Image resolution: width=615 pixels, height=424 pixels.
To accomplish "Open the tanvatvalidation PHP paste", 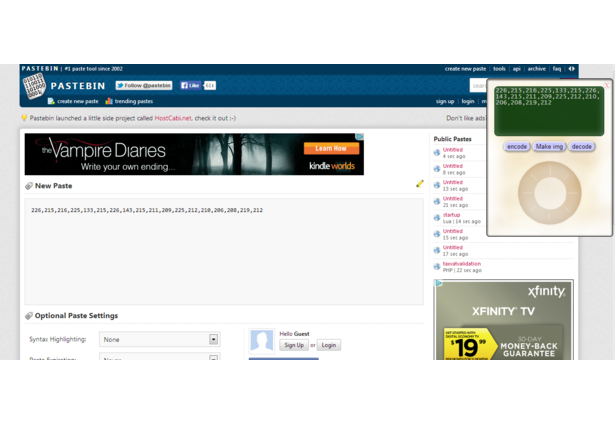I will pyautogui.click(x=462, y=264).
